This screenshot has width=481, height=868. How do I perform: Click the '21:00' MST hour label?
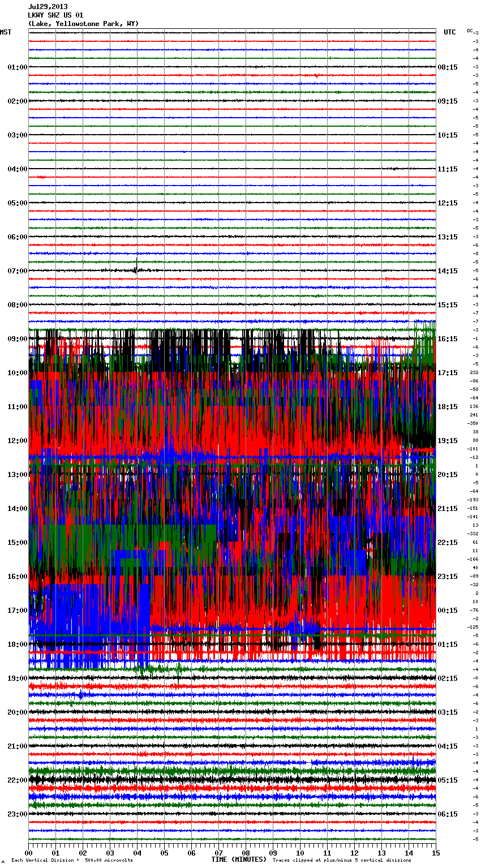[17, 746]
